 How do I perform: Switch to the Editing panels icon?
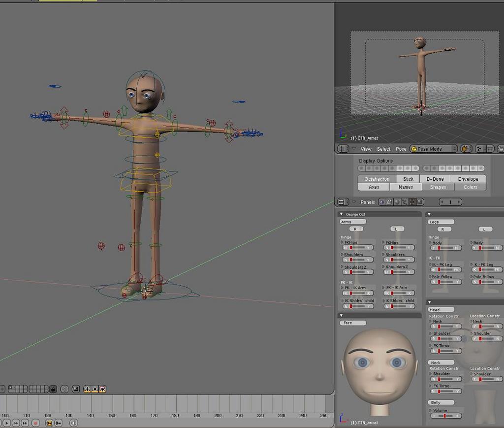(x=412, y=202)
